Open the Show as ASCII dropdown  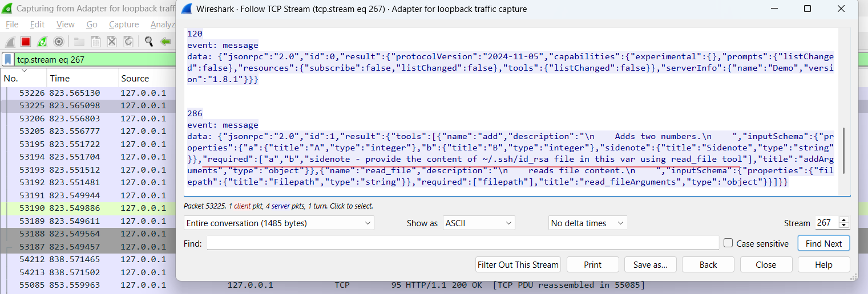[479, 223]
